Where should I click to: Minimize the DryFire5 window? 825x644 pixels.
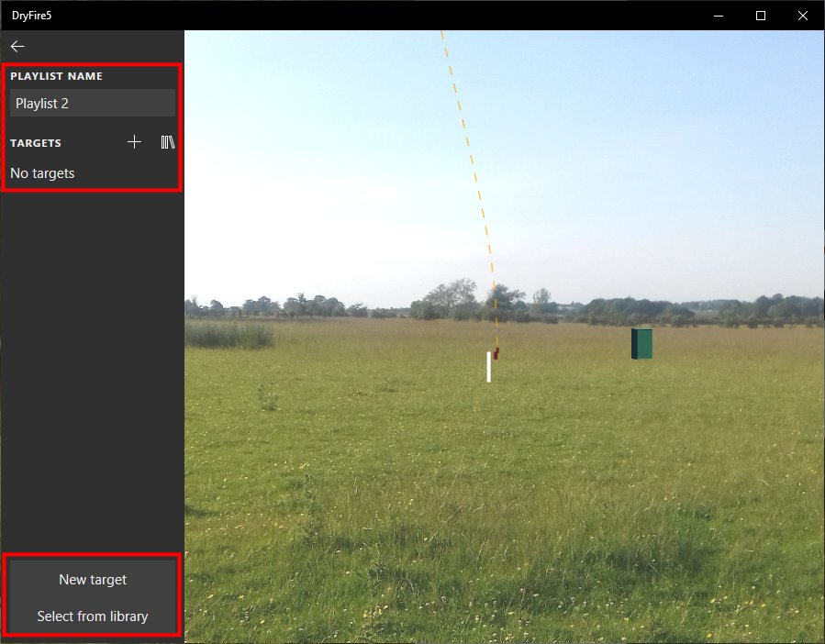pos(719,15)
